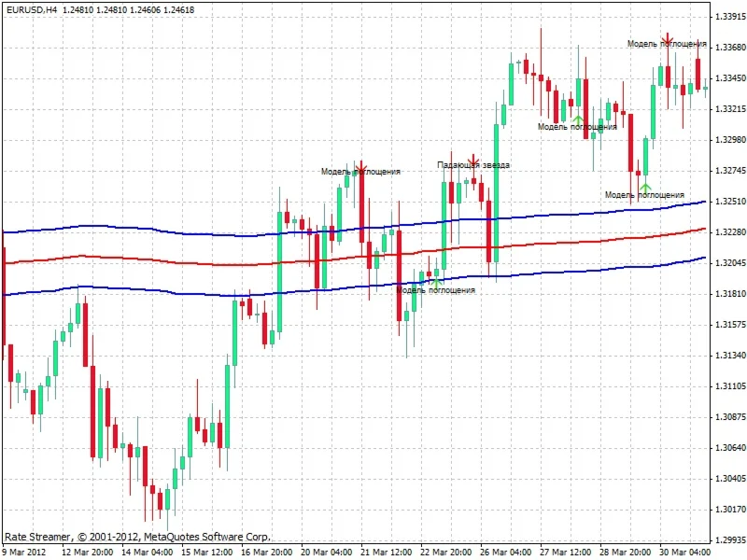Click the '28 Mar 20:00' time label
The image size is (747, 560).
[625, 552]
